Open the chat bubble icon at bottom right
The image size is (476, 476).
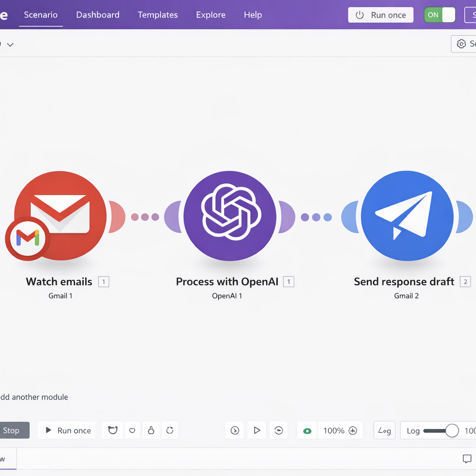click(x=467, y=459)
